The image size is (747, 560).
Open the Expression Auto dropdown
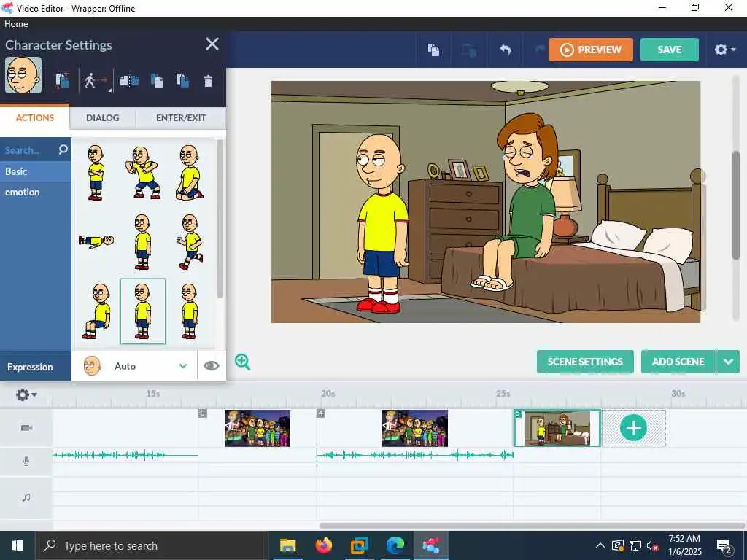[135, 366]
